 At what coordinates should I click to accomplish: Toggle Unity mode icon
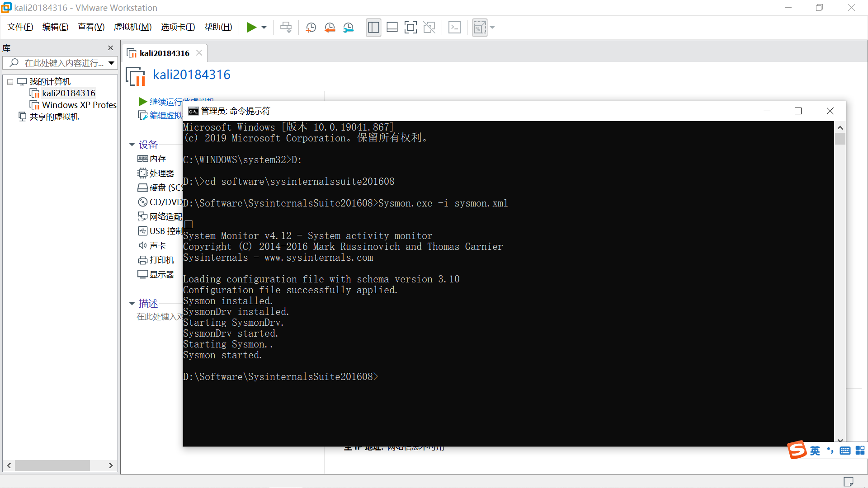[429, 28]
